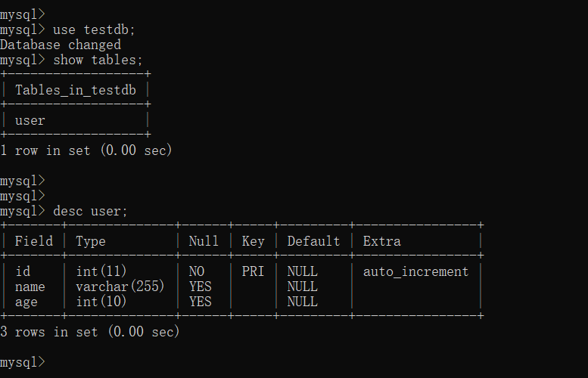Click the last empty mysql prompt line
The image size is (588, 378).
click(23, 362)
